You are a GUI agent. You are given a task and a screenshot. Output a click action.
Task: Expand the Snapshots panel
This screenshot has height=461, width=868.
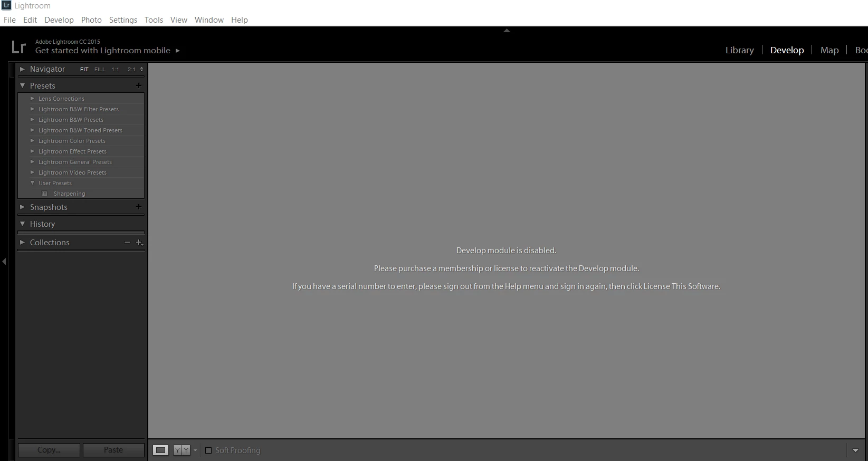coord(22,207)
